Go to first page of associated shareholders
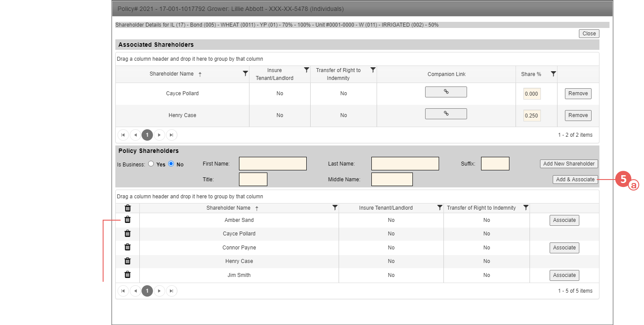This screenshot has width=644, height=325. pyautogui.click(x=123, y=135)
